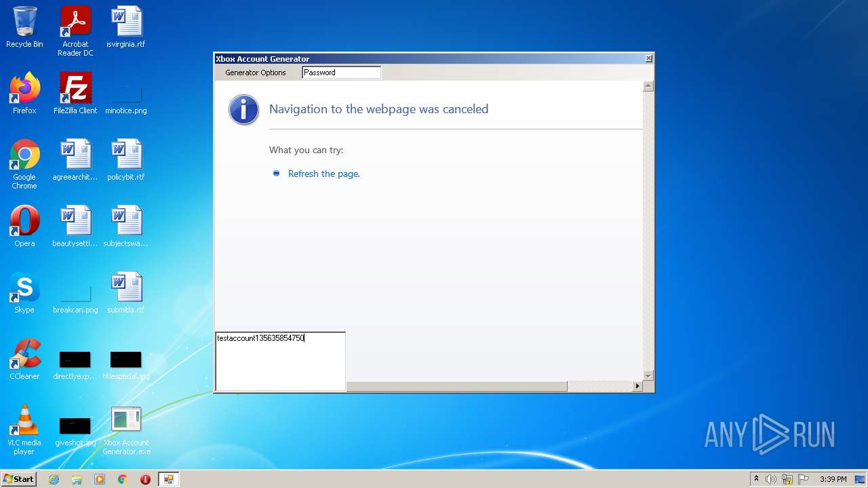Click the Refresh the page link
Screen dimensions: 868x488
point(324,174)
